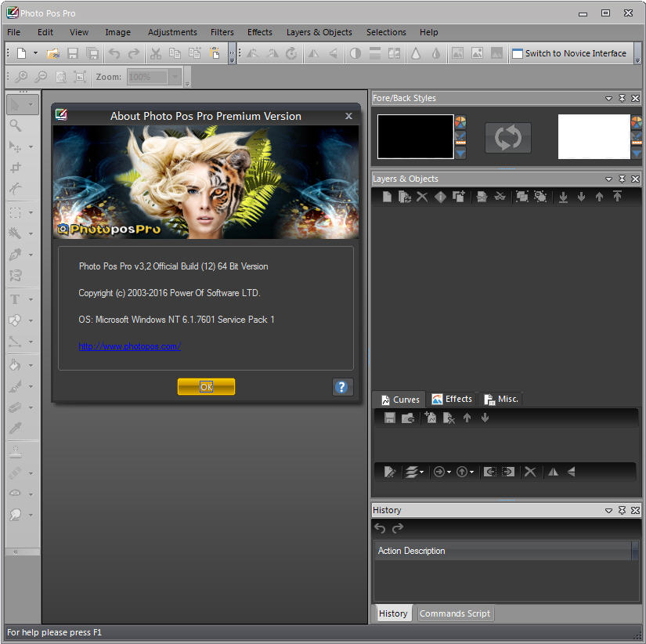Click the Save floppy disk icon

coord(73,53)
